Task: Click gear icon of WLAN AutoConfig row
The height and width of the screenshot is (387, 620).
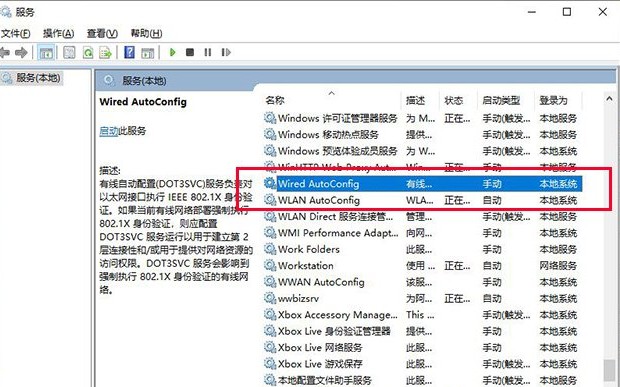Action: (270, 200)
